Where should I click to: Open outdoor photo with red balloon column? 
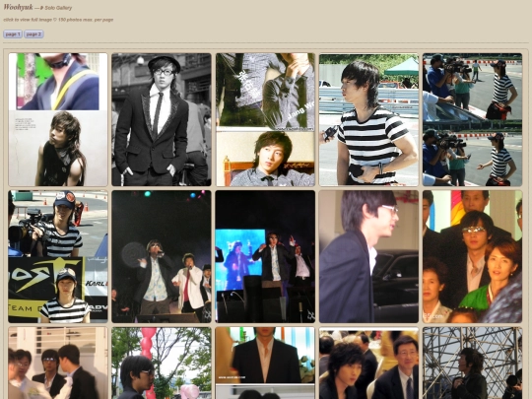162,363
